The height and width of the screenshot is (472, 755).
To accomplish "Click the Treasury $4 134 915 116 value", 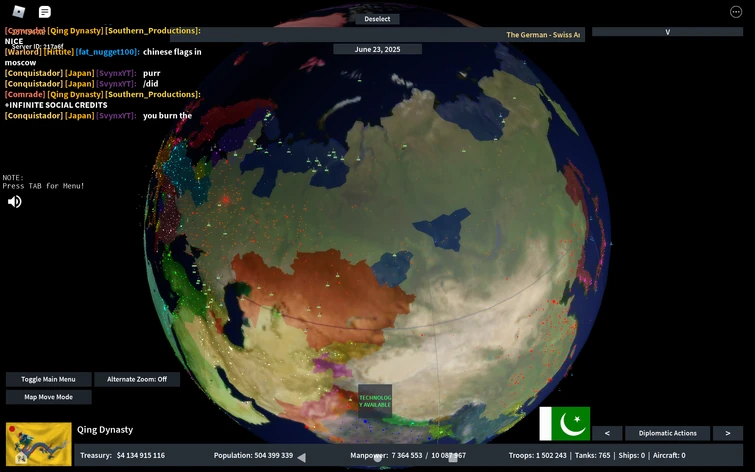I will click(122, 455).
